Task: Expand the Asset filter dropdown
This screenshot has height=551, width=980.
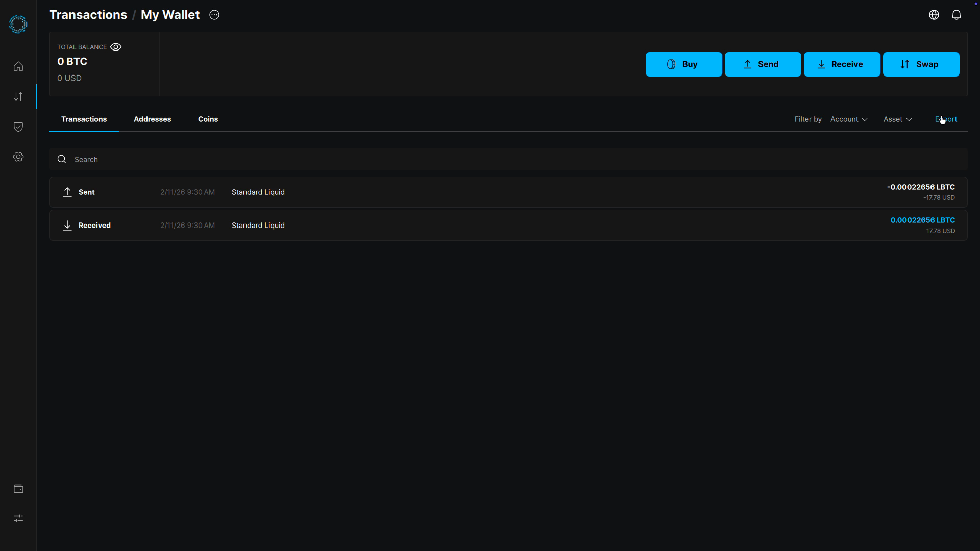Action: (897, 119)
